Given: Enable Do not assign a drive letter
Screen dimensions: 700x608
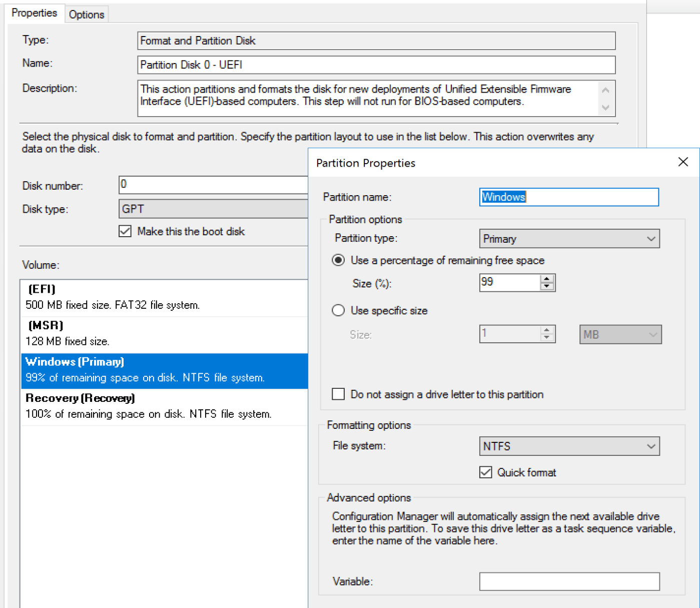Looking at the screenshot, I should coord(339,394).
